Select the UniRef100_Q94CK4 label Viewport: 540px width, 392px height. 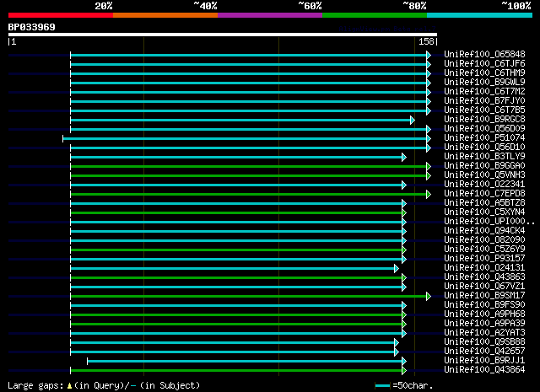[x=484, y=231]
